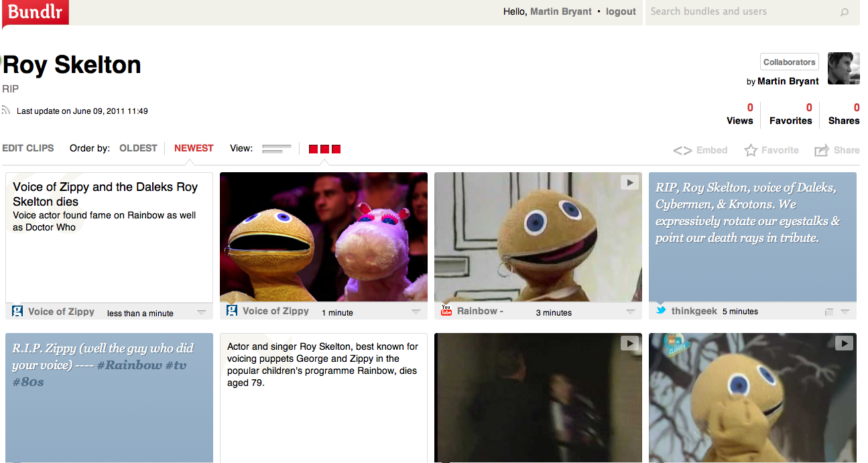Open the Zippy and George puppets photo
The width and height of the screenshot is (868, 463).
pyautogui.click(x=324, y=237)
